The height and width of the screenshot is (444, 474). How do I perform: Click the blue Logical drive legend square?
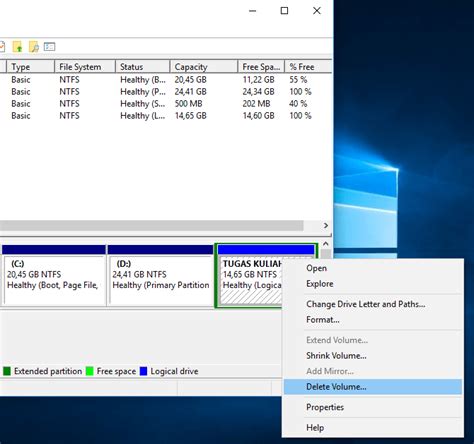click(143, 371)
